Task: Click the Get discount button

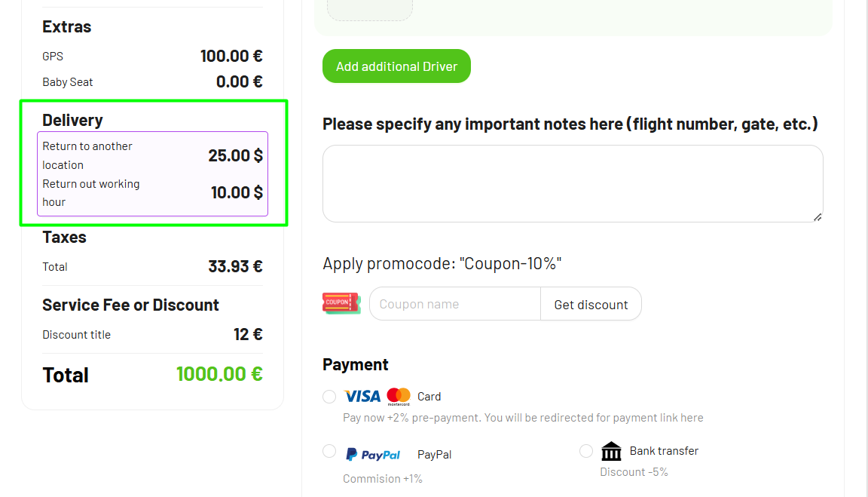Action: click(x=591, y=305)
